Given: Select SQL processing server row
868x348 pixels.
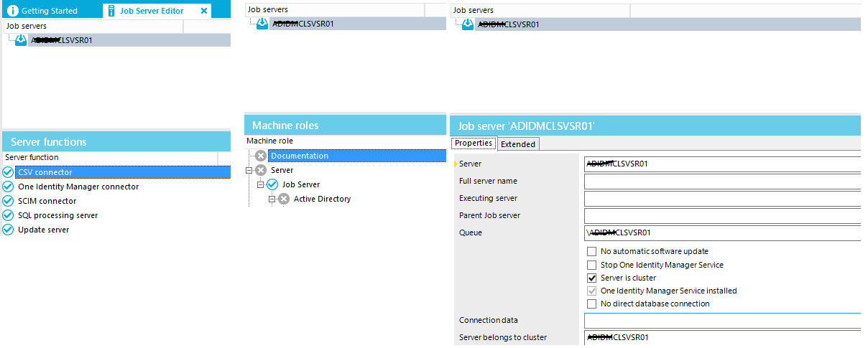Looking at the screenshot, I should point(57,215).
